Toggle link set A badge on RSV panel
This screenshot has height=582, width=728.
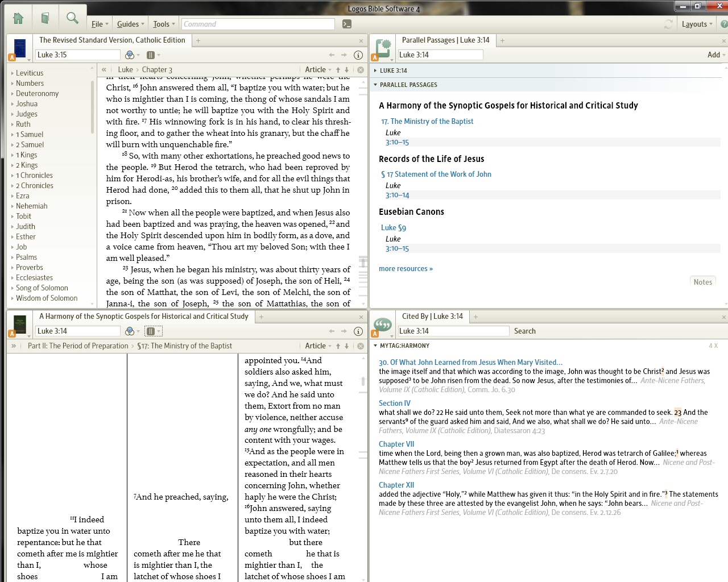(11, 57)
